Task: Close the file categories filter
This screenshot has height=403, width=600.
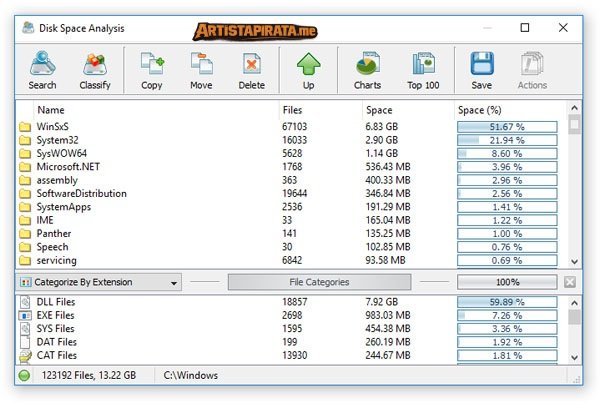Action: 570,282
